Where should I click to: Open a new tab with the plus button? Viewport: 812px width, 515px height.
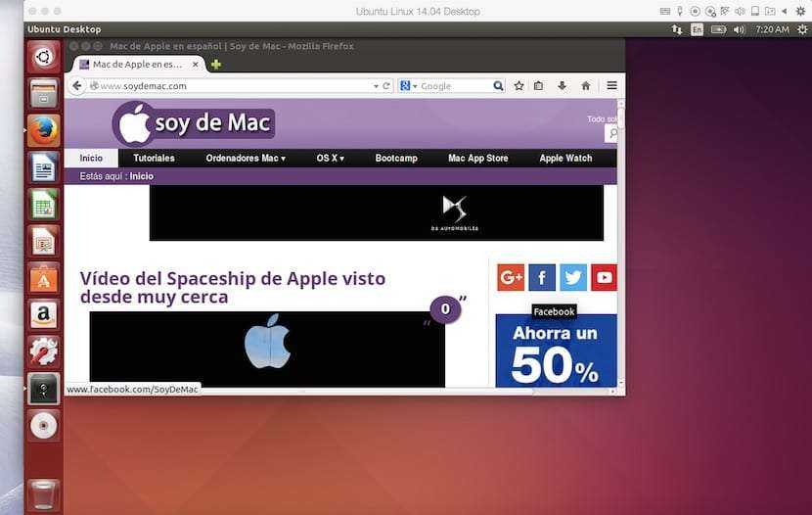coord(216,65)
